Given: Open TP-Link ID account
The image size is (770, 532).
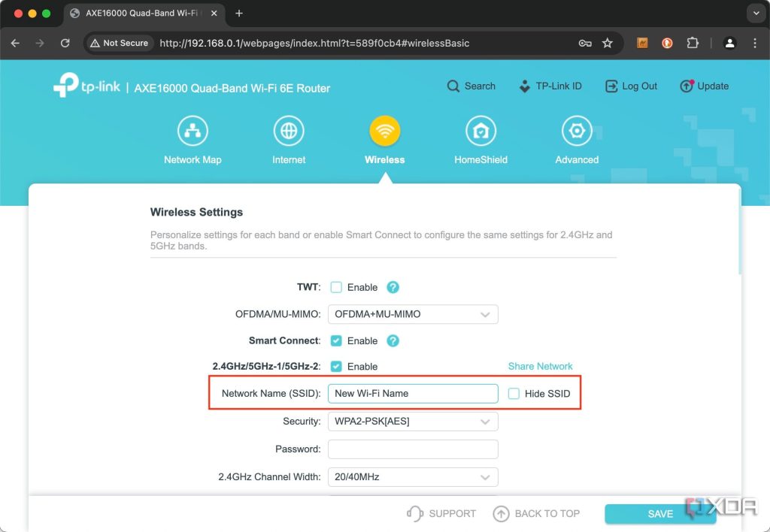Looking at the screenshot, I should [x=550, y=86].
